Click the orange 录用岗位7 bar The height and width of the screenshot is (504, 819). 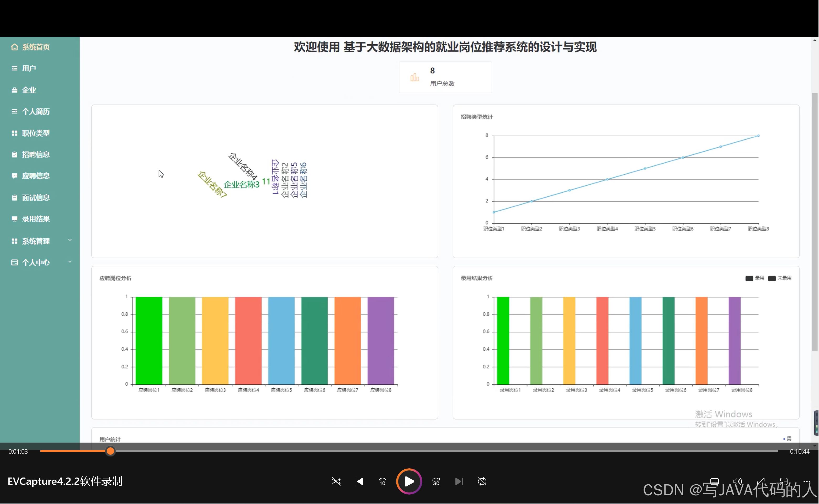[x=701, y=340]
